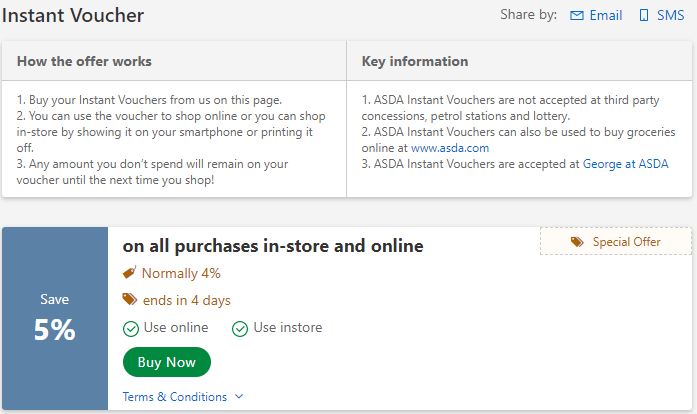The image size is (697, 414).
Task: Share the voucher via Email link
Action: point(606,16)
